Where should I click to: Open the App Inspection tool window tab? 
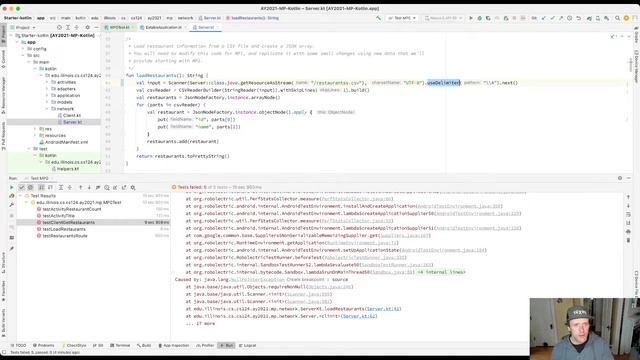click(x=173, y=345)
